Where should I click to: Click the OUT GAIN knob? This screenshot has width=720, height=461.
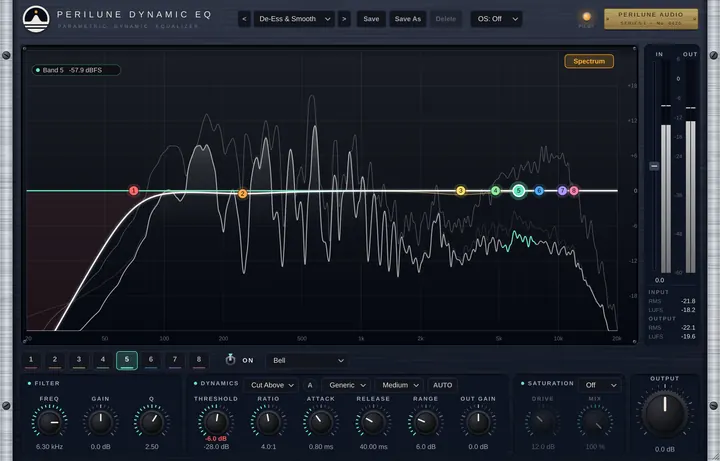[478, 422]
